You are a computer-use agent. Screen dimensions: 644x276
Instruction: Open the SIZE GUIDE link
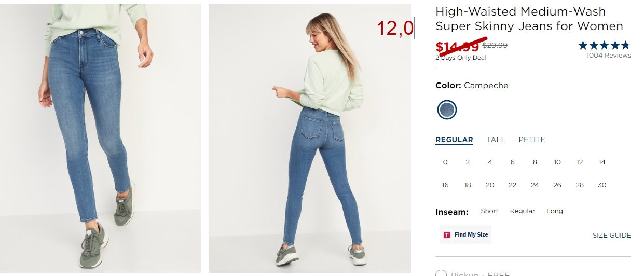tap(612, 236)
